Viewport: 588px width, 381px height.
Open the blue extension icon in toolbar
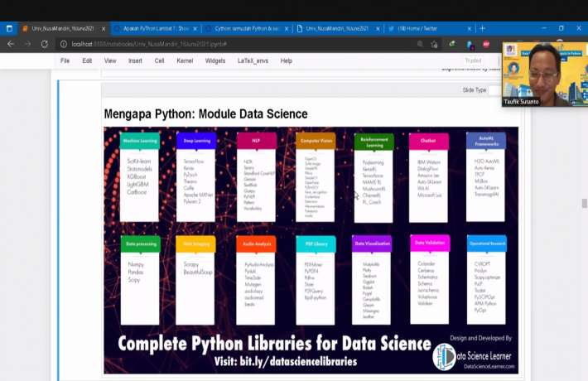coord(470,45)
